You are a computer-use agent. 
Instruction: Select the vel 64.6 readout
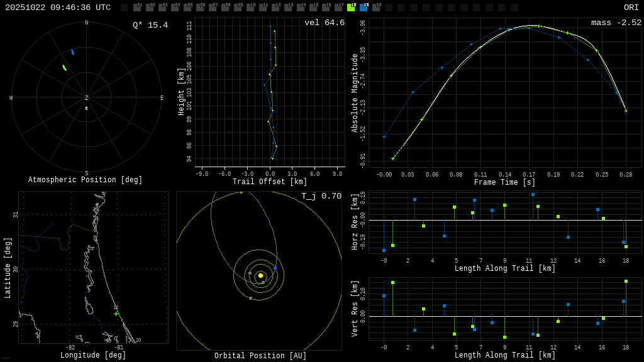324,23
